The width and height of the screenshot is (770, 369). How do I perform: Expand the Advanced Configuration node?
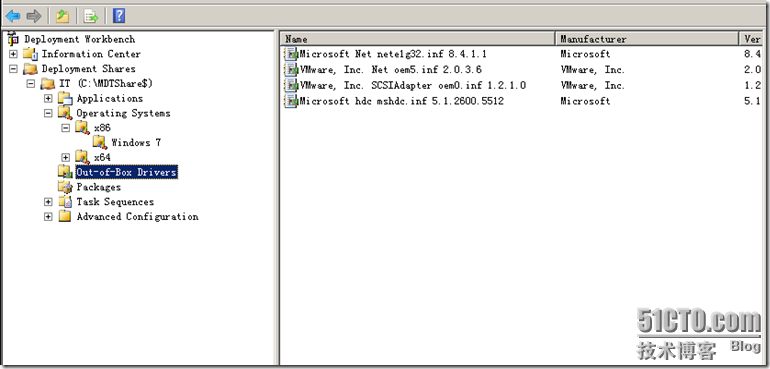[48, 216]
